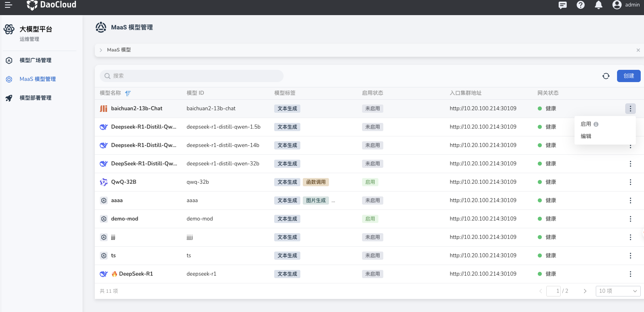
Task: Open actions menu for QwQ-32B row
Action: [630, 182]
